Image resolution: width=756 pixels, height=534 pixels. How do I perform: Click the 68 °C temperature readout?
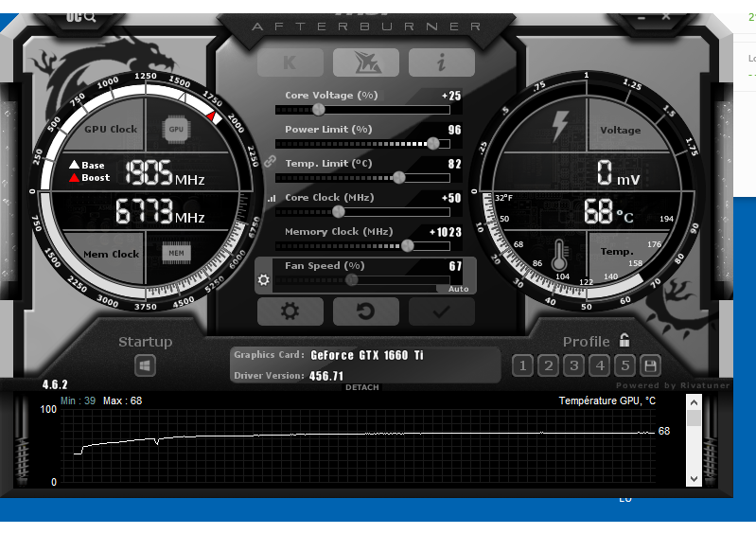(609, 211)
